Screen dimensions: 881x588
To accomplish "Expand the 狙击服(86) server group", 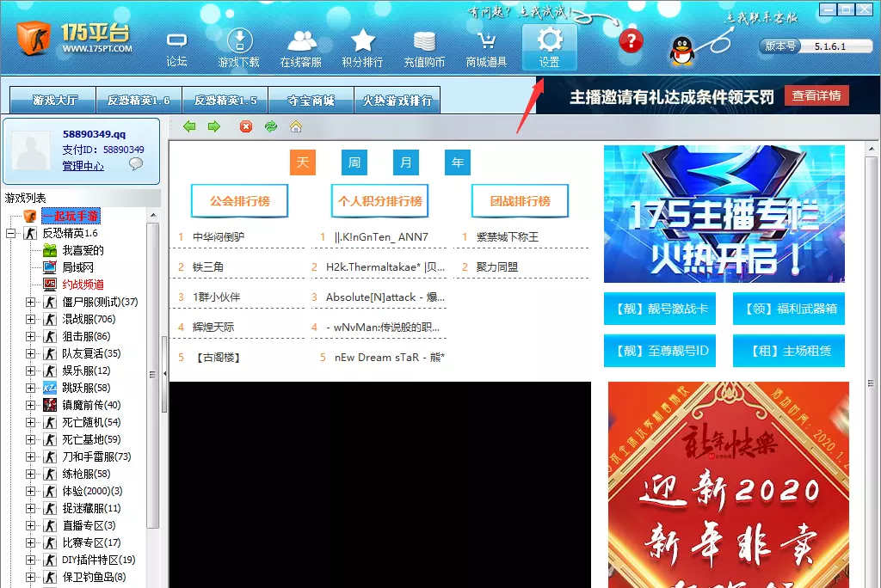I will (x=30, y=336).
